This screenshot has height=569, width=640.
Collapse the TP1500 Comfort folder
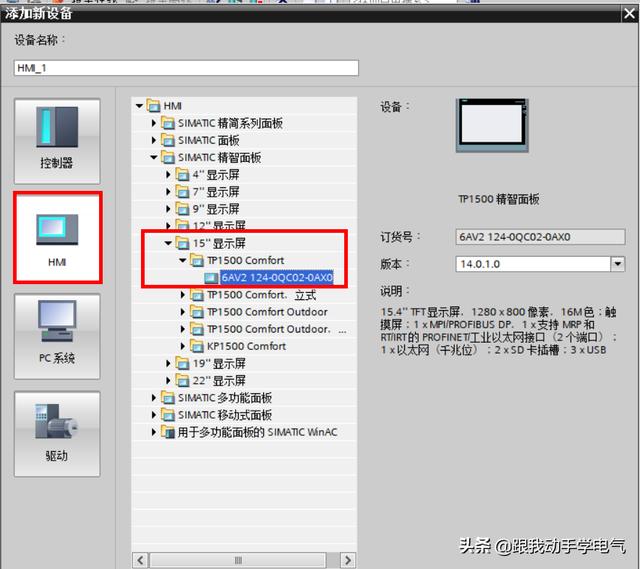[x=182, y=260]
